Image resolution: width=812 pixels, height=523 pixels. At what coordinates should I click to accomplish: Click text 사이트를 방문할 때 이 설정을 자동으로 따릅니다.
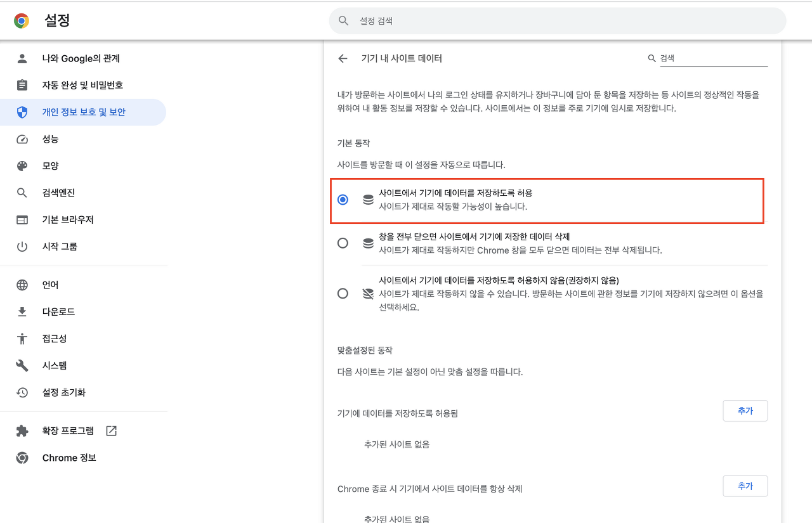[421, 165]
